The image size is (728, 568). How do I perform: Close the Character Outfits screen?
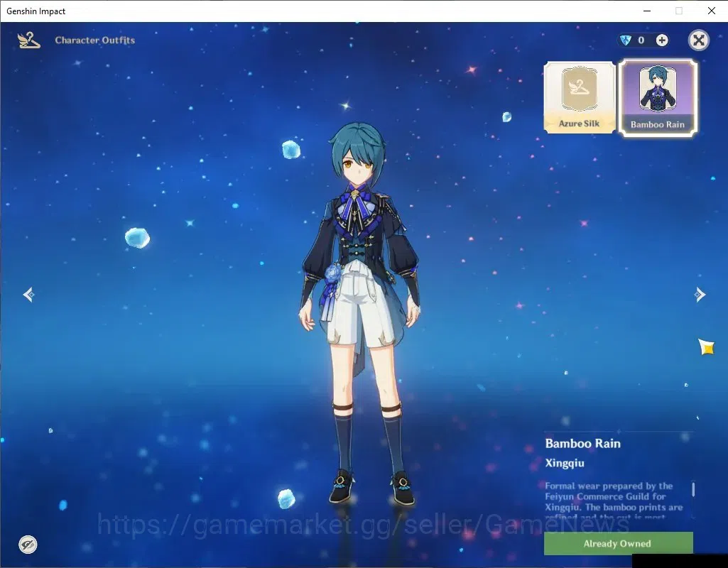click(698, 40)
